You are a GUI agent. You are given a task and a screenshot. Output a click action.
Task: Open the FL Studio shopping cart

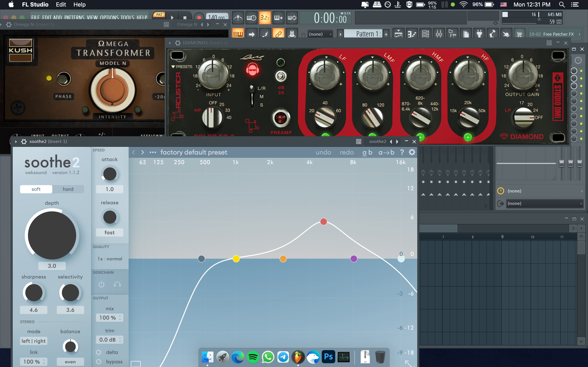[x=519, y=34]
